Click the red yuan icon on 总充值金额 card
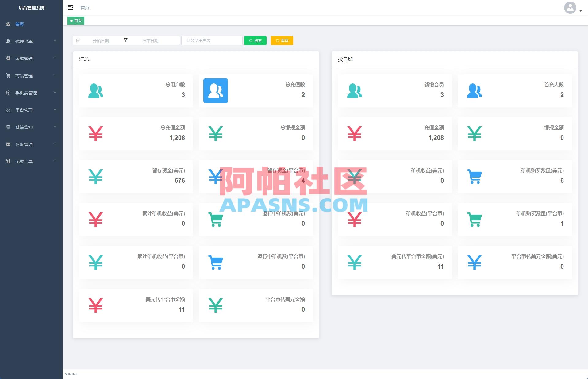This screenshot has height=379, width=588. click(x=96, y=133)
